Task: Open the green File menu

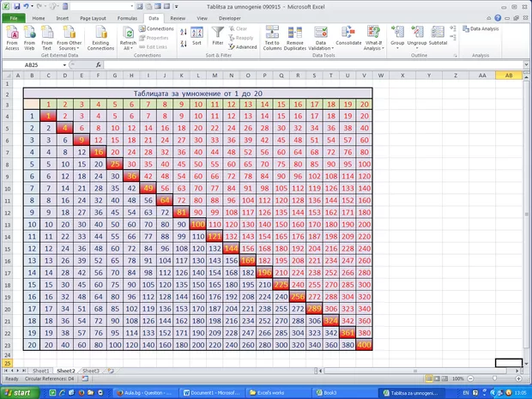Action: coord(14,17)
